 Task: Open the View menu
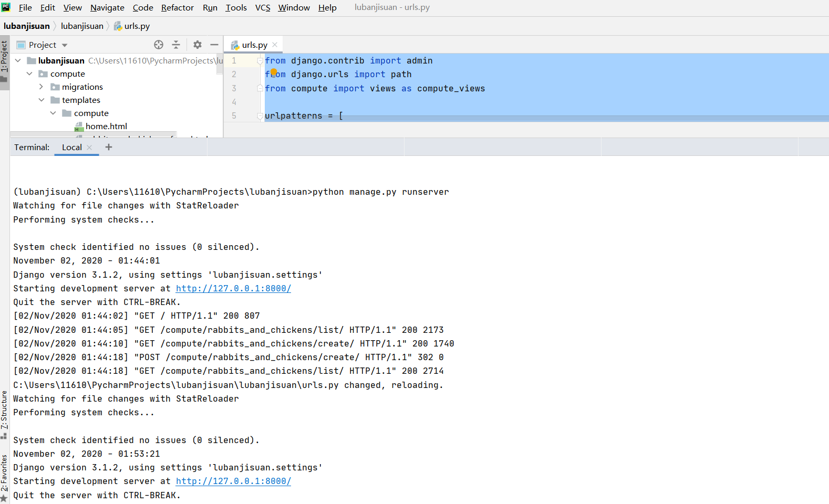tap(72, 7)
